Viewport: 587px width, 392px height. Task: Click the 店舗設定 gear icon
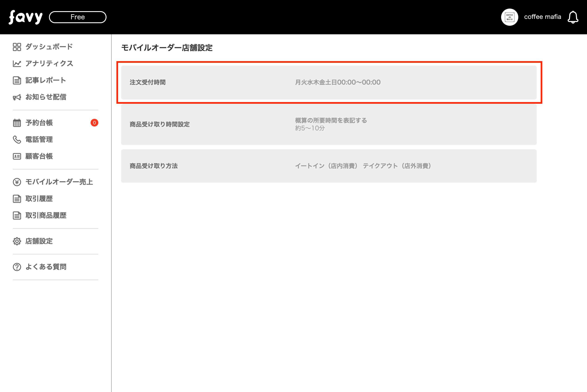coord(17,241)
